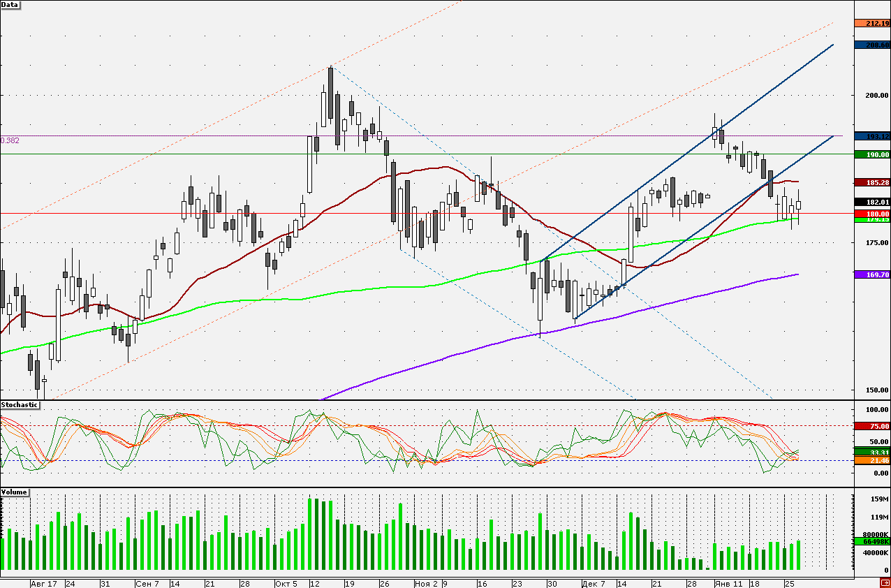Click the Окт 5 date label
The width and height of the screenshot is (891, 588).
(x=286, y=583)
